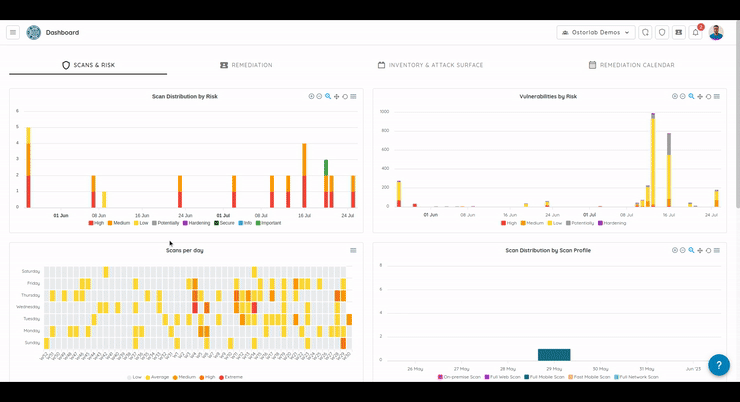Expand Vulnerabilities by Risk chart export menu
740x402 pixels.
coord(717,97)
